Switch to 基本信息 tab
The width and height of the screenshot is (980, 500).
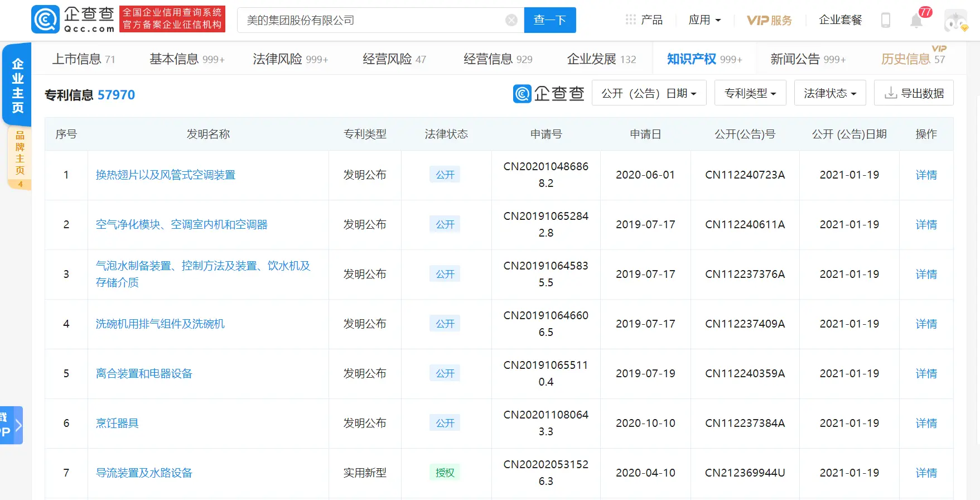coord(187,59)
